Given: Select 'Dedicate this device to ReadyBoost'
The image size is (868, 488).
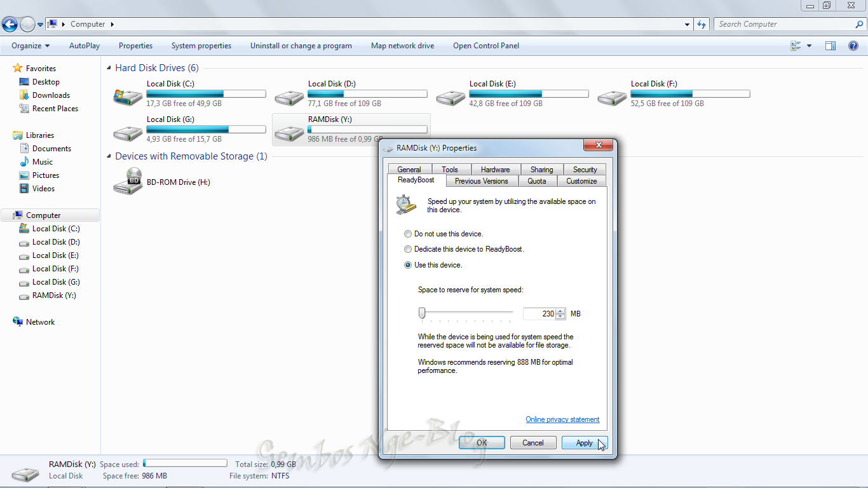Looking at the screenshot, I should coord(408,249).
